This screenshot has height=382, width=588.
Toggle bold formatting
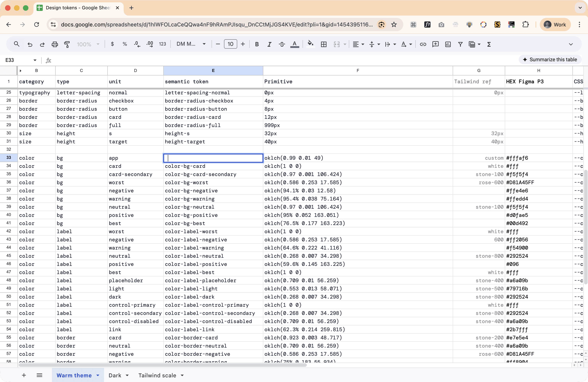tap(257, 44)
